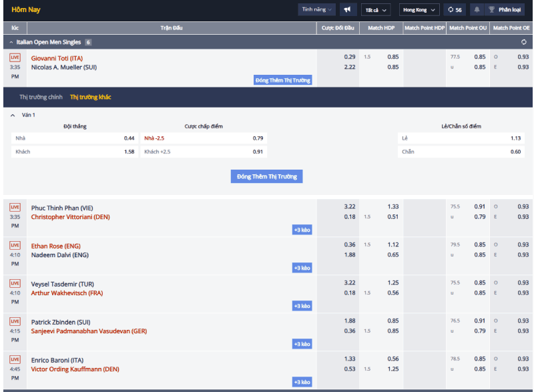Click the bell notification icon
This screenshot has width=534, height=392.
pyautogui.click(x=477, y=9)
